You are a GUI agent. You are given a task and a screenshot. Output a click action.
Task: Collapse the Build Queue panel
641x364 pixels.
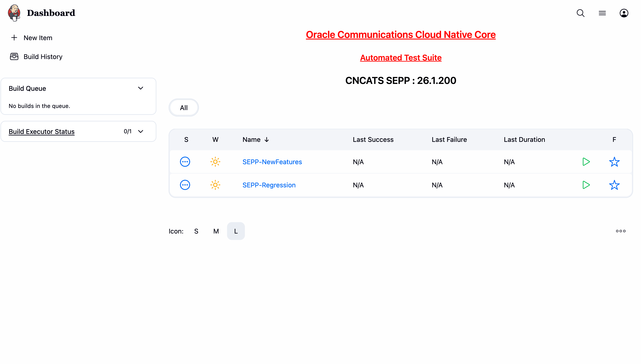tap(141, 88)
